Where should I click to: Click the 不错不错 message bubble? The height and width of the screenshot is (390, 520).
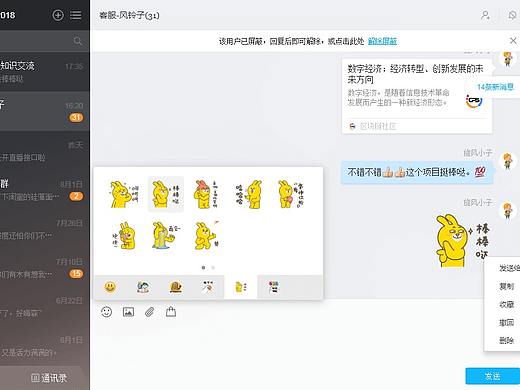[x=417, y=172]
